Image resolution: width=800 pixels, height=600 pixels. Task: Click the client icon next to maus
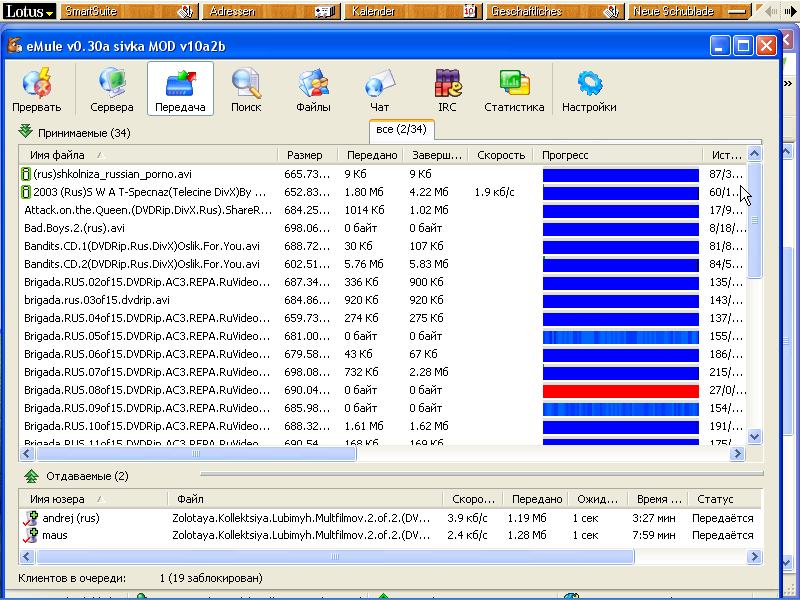pyautogui.click(x=31, y=535)
